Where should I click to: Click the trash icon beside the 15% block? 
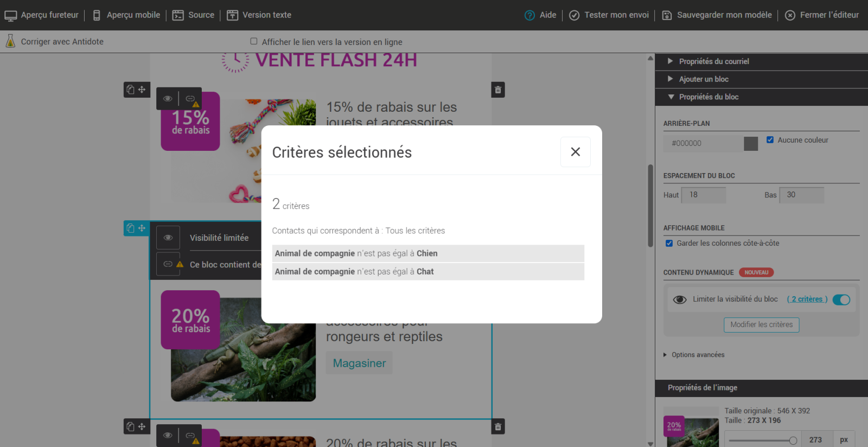pyautogui.click(x=498, y=90)
